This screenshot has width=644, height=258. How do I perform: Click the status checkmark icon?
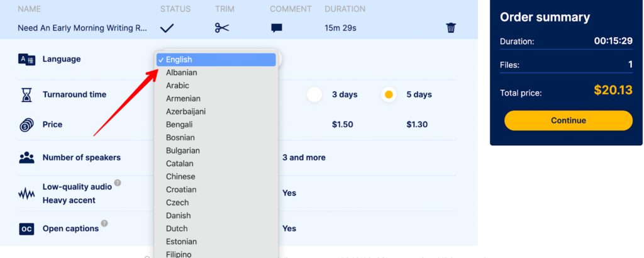tap(167, 28)
